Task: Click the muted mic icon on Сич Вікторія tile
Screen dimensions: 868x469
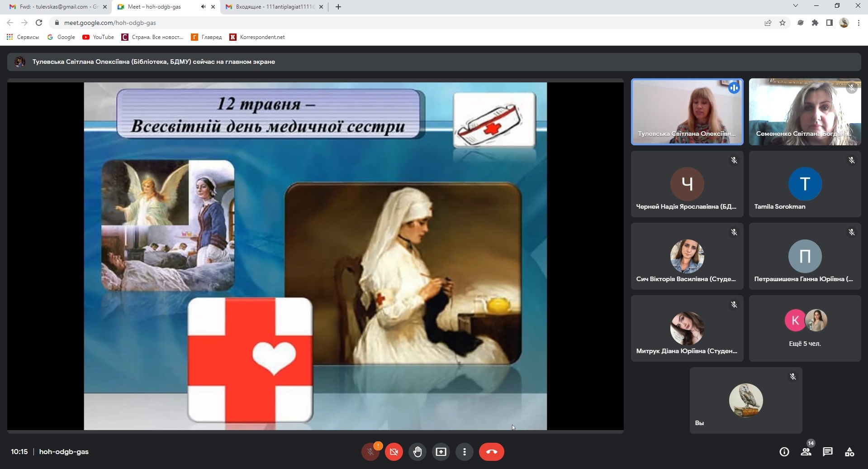Action: tap(734, 232)
